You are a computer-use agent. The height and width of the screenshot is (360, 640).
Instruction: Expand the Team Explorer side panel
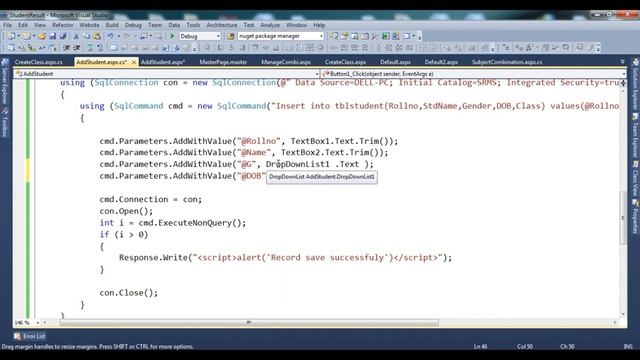635,136
